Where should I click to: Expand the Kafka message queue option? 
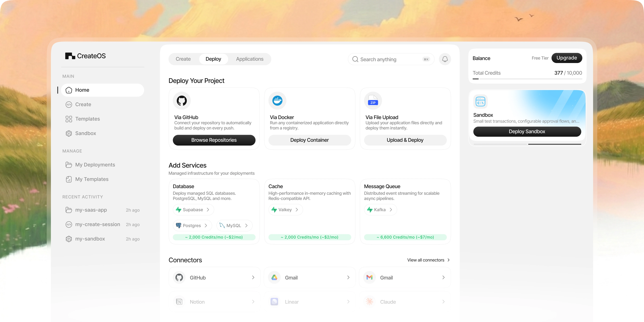[391, 210]
